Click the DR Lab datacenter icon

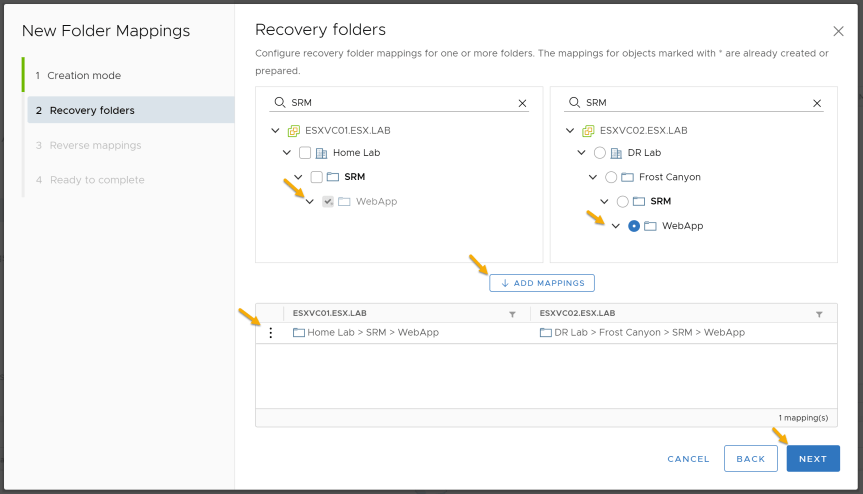tap(616, 153)
